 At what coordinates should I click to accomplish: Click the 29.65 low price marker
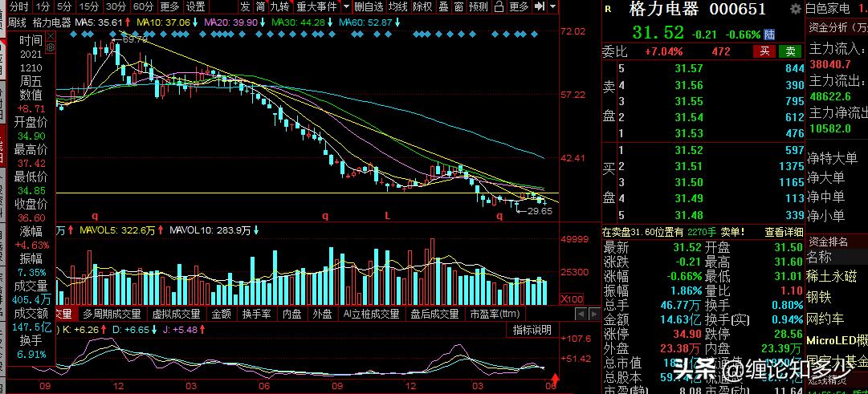pos(539,211)
